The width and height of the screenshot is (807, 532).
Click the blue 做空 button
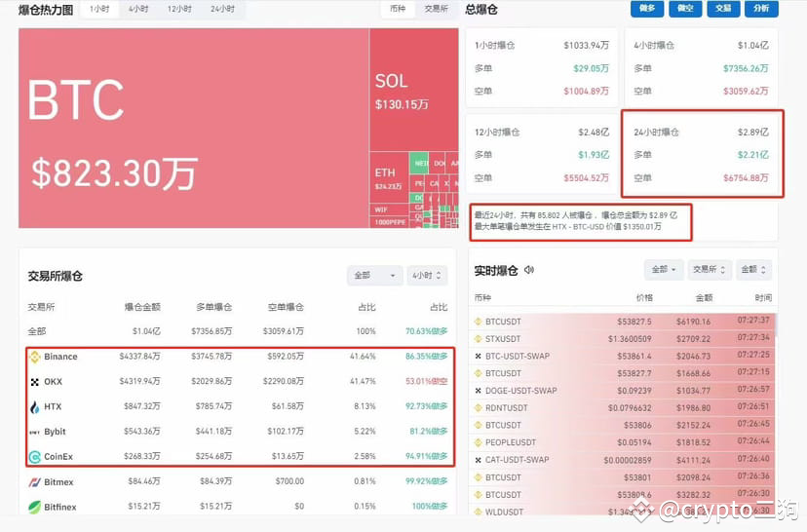click(x=685, y=9)
